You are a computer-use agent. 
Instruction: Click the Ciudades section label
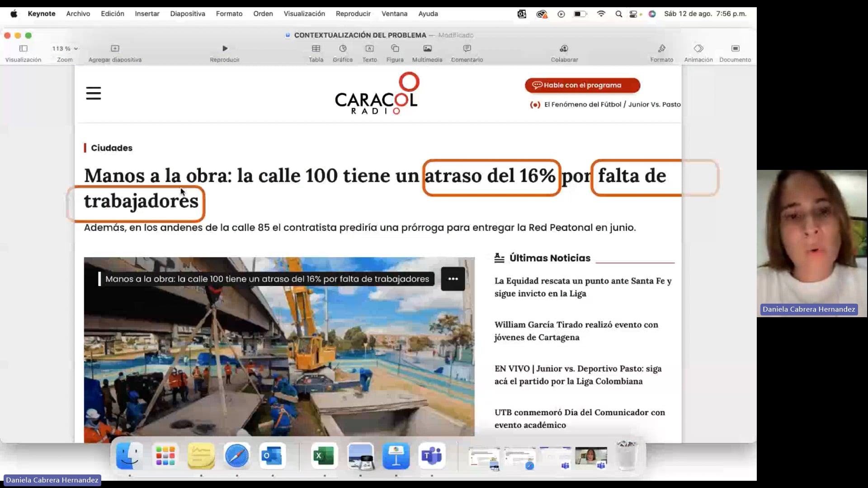[111, 148]
